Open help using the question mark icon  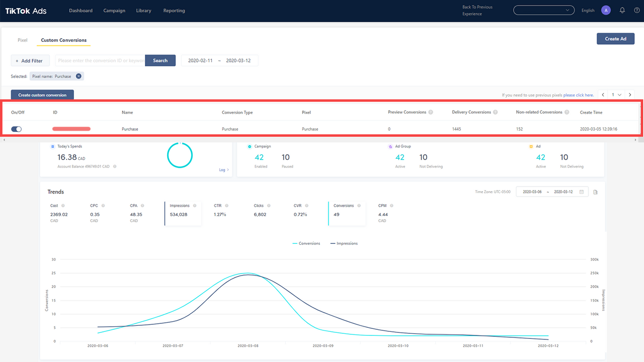636,10
